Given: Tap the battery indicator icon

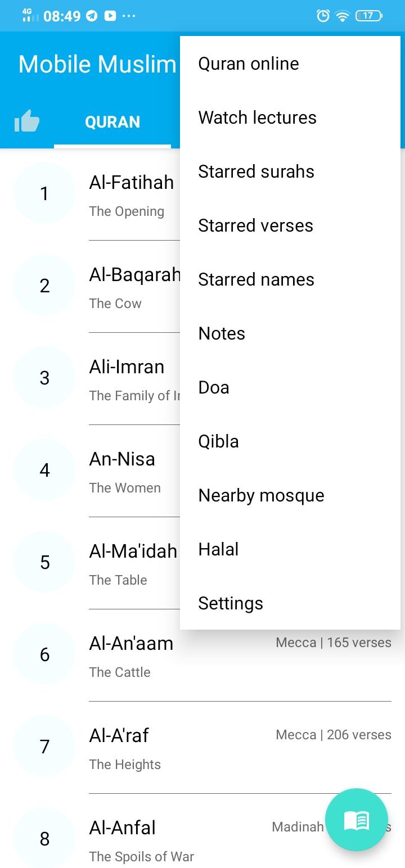Looking at the screenshot, I should 368,16.
